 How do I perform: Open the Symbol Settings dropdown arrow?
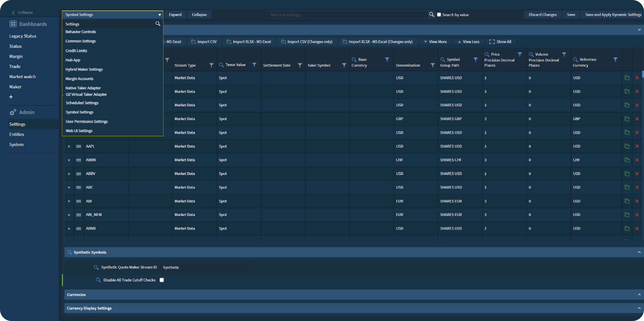(160, 15)
